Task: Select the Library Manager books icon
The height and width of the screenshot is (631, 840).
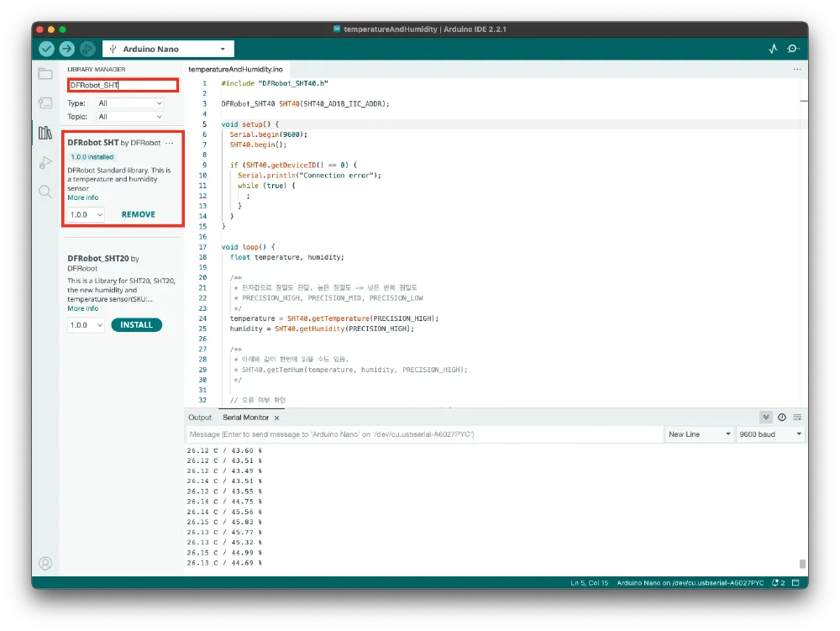Action: [x=45, y=133]
